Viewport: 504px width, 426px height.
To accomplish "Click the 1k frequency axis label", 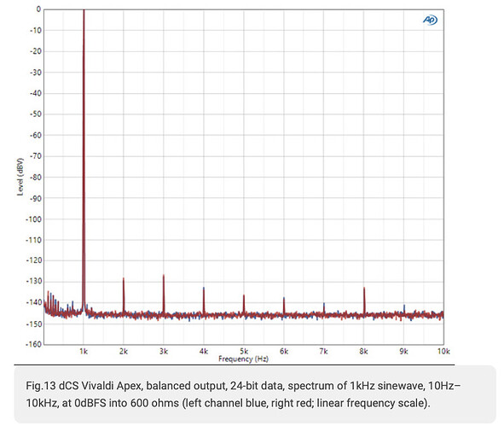I will click(x=84, y=352).
